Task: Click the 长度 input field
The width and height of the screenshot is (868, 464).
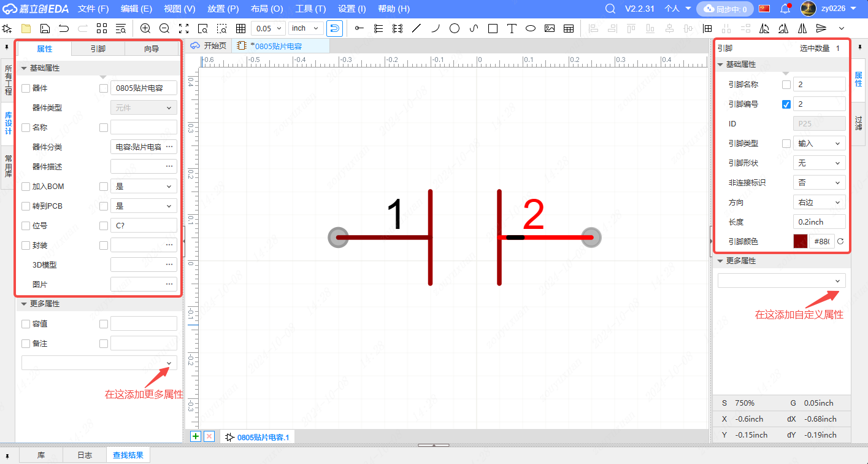Action: (x=819, y=222)
